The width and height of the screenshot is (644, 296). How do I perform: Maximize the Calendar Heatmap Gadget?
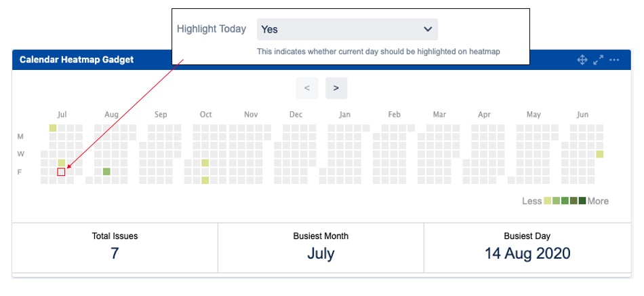598,60
